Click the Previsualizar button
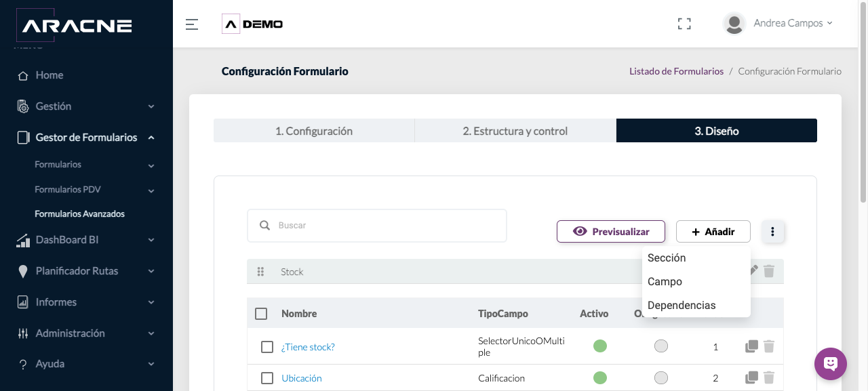The height and width of the screenshot is (391, 868). [x=611, y=232]
